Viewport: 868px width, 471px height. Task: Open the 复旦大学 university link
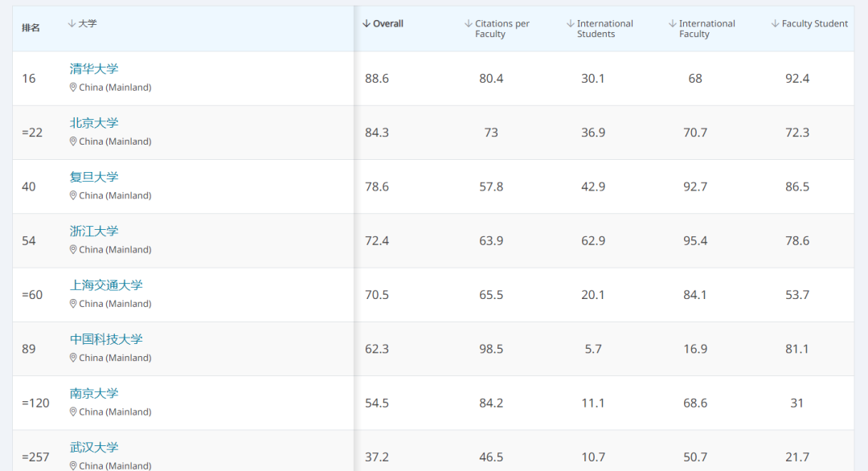click(x=94, y=177)
